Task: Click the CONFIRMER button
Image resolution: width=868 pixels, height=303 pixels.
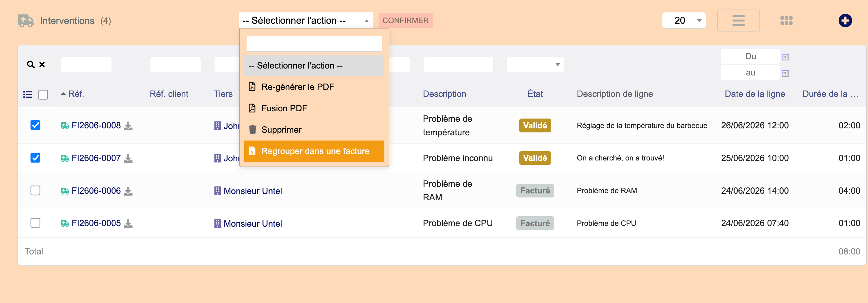Action: pos(405,21)
